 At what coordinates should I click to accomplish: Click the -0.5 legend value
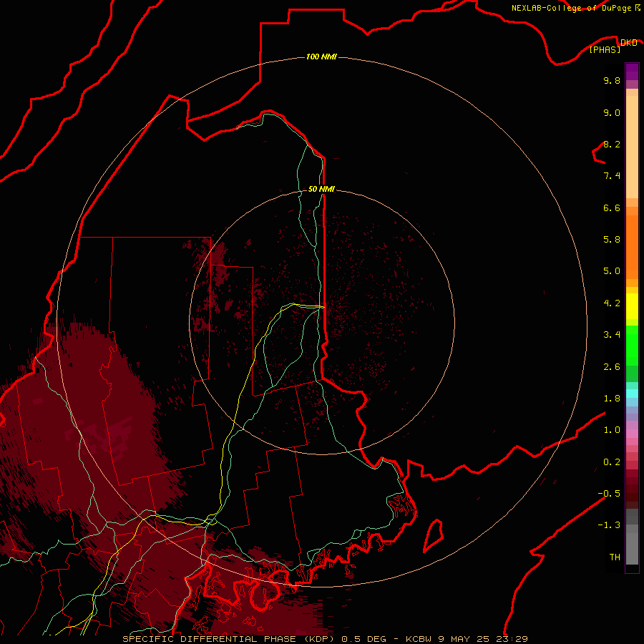coord(609,494)
